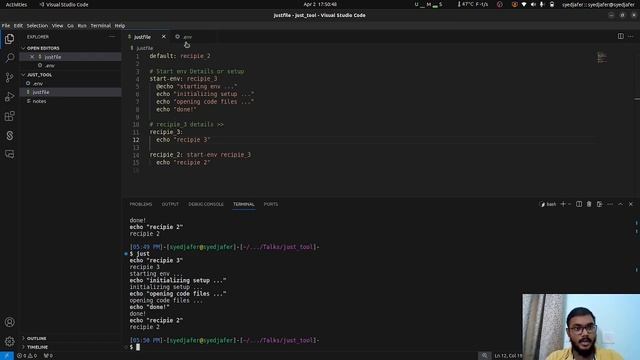Open the View menu
The image size is (640, 360).
pyautogui.click(x=58, y=25)
